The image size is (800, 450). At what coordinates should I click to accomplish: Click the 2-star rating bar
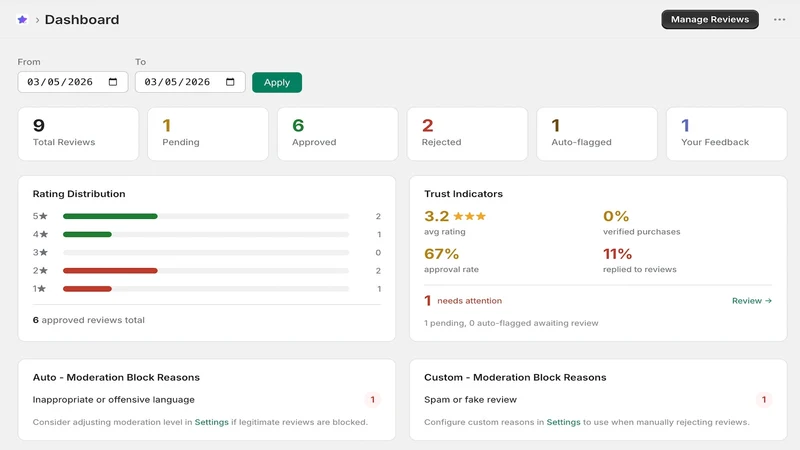click(x=206, y=270)
